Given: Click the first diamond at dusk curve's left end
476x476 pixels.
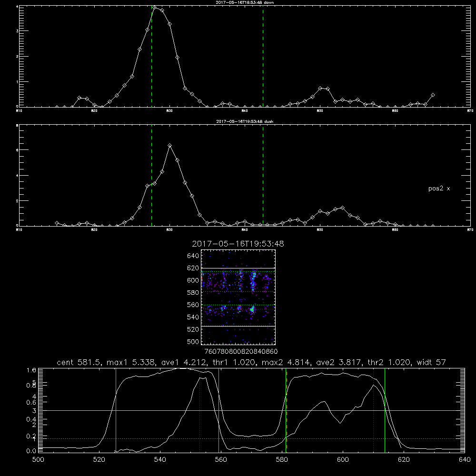Looking at the screenshot, I should [x=57, y=223].
